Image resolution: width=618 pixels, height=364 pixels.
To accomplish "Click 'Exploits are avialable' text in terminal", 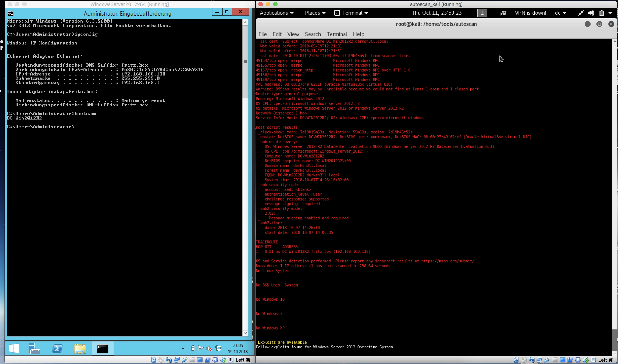I will pyautogui.click(x=282, y=342).
